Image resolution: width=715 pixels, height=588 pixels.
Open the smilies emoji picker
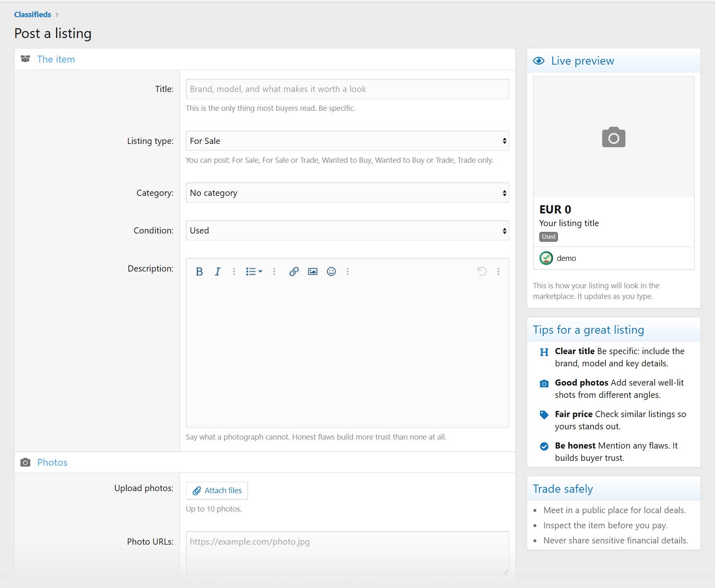(x=331, y=272)
